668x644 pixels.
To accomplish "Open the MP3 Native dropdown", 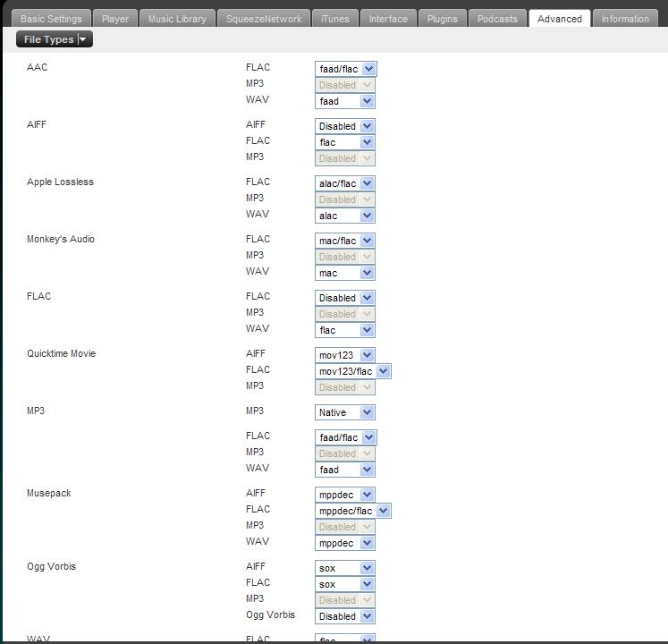I will click(344, 412).
